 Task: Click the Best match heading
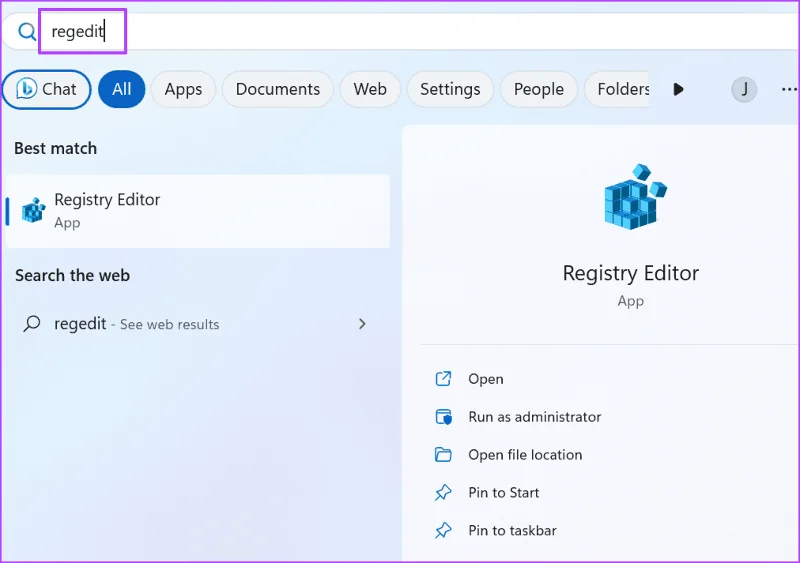point(56,148)
